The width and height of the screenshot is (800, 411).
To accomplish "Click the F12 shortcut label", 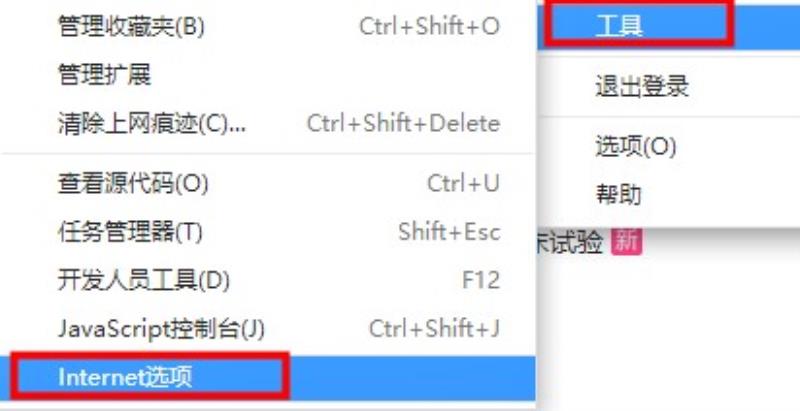I will pos(481,280).
